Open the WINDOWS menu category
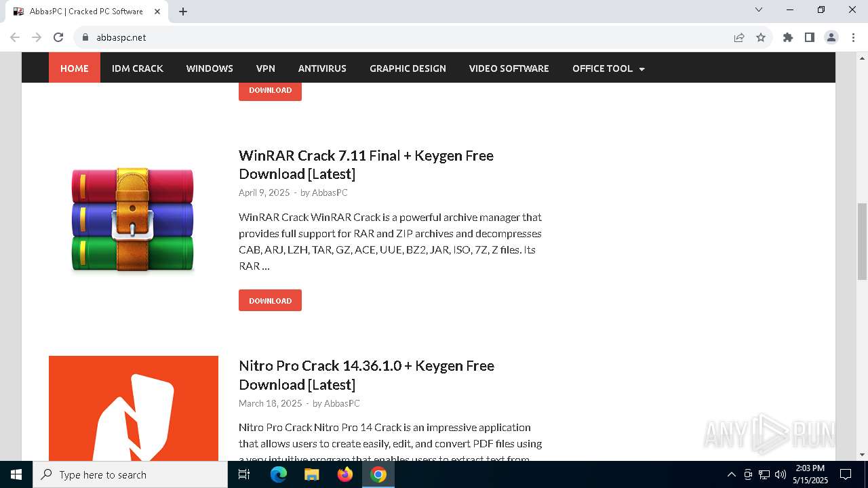 (210, 68)
